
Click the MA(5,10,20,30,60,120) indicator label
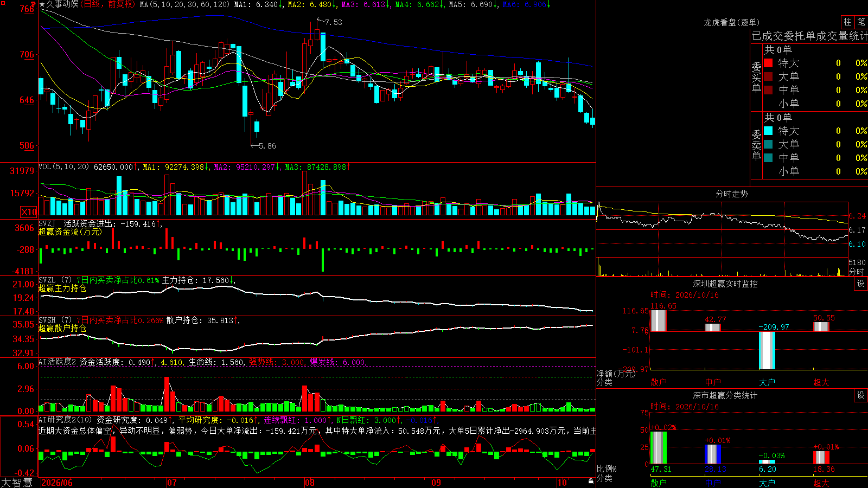tap(185, 4)
